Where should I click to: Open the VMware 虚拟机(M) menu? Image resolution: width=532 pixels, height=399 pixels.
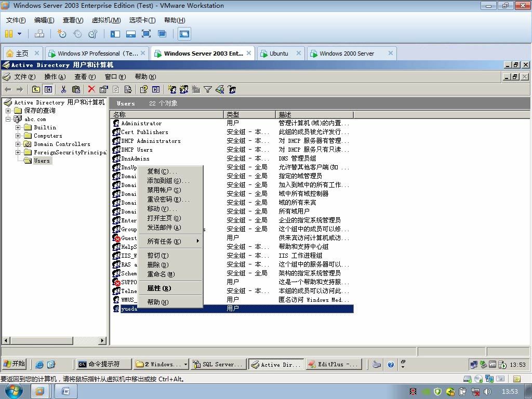(106, 20)
